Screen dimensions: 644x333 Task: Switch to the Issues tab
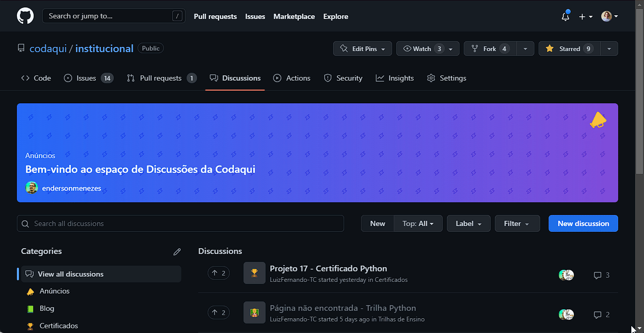pyautogui.click(x=88, y=78)
